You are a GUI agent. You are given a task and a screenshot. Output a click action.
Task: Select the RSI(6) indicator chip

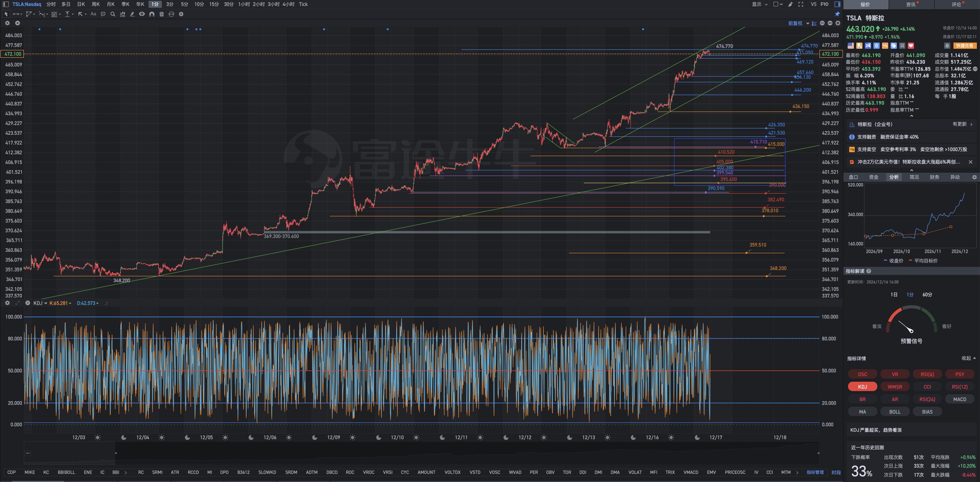(927, 374)
